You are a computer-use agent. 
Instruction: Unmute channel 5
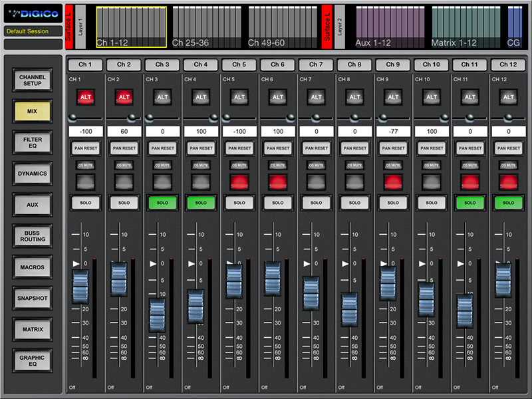tap(239, 182)
